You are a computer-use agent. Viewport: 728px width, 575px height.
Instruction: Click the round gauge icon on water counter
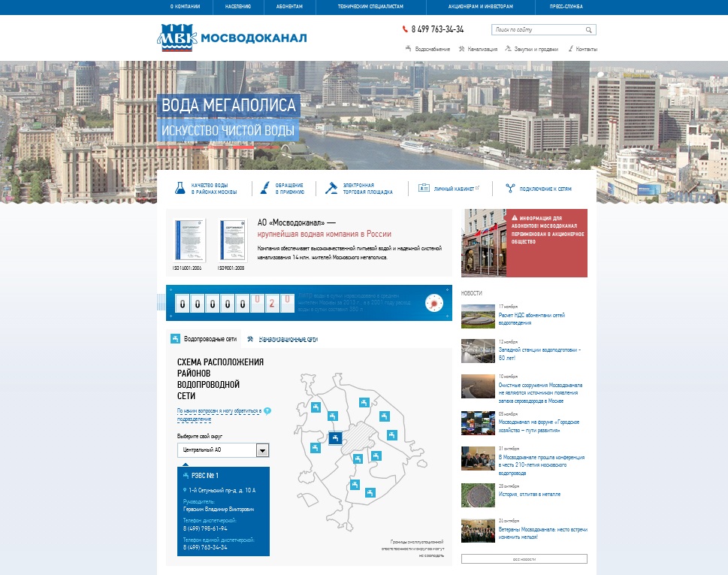point(434,303)
